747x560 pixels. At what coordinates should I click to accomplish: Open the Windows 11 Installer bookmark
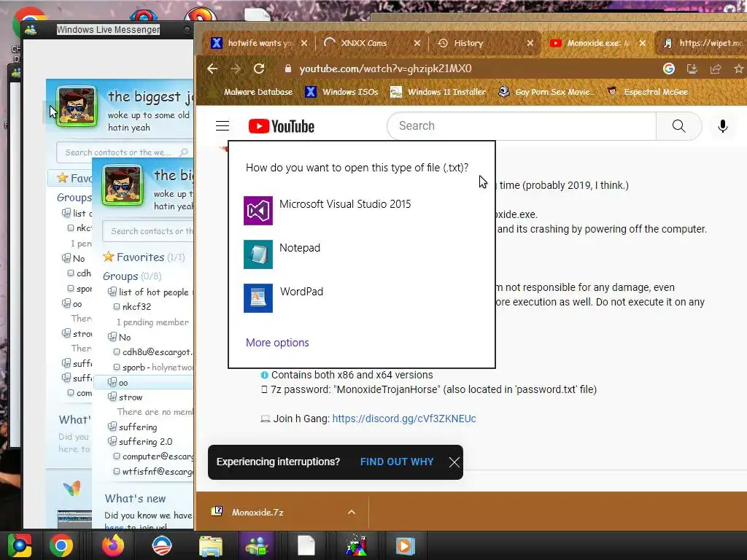tap(438, 92)
